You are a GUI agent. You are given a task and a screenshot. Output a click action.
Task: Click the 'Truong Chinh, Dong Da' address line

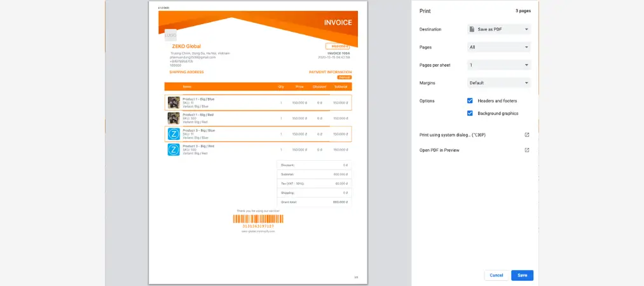pyautogui.click(x=200, y=53)
